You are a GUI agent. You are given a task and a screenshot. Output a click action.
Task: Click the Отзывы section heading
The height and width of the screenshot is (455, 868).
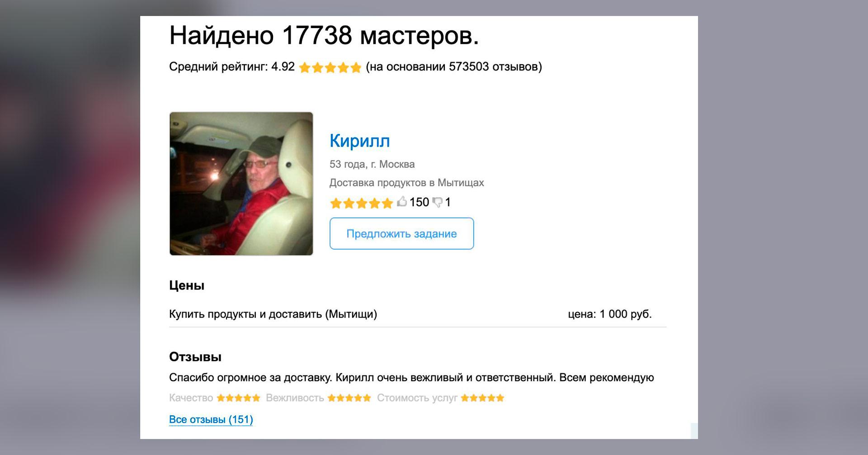[x=195, y=357]
